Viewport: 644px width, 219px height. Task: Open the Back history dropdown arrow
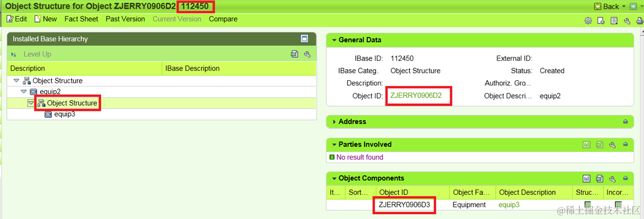point(624,7)
